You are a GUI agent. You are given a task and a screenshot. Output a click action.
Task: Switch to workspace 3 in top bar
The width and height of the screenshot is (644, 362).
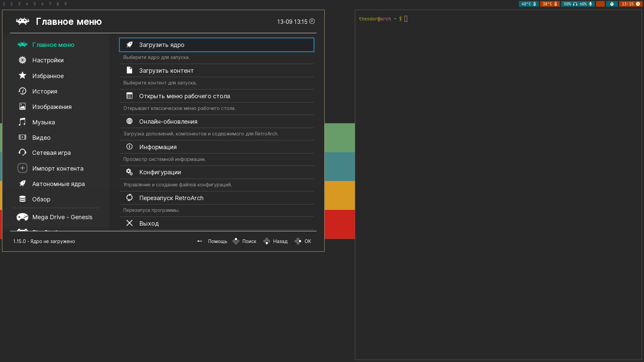tap(19, 4)
